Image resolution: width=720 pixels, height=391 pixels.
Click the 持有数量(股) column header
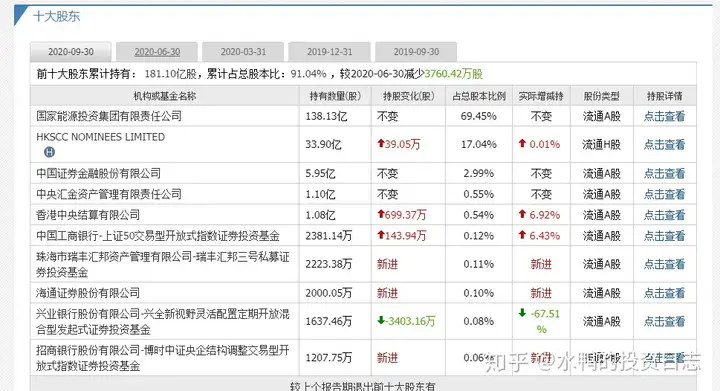(335, 96)
